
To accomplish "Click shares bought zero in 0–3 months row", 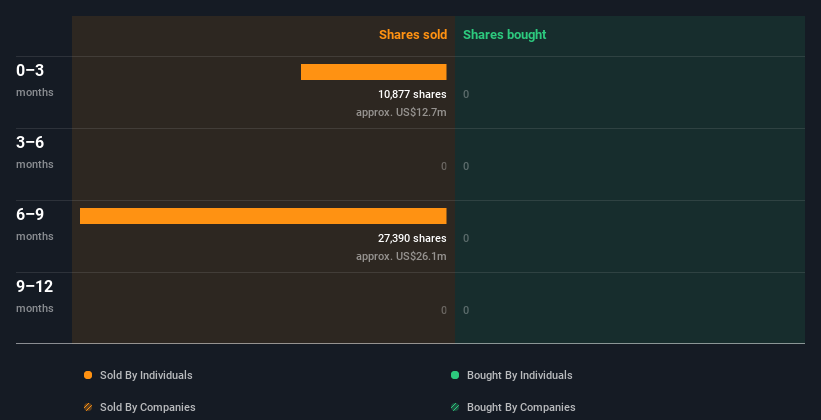I will [x=466, y=94].
